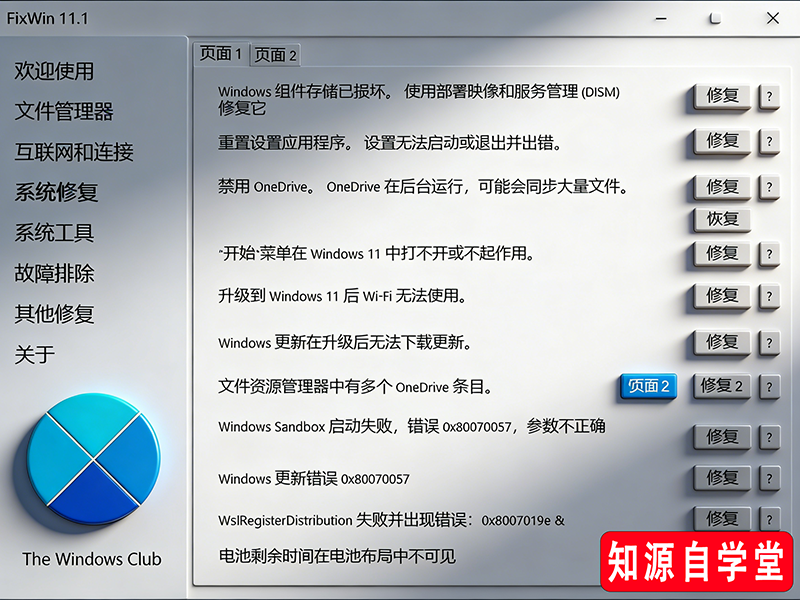Select 文件管理器 in the sidebar
Image resolution: width=800 pixels, height=600 pixels.
pos(64,111)
